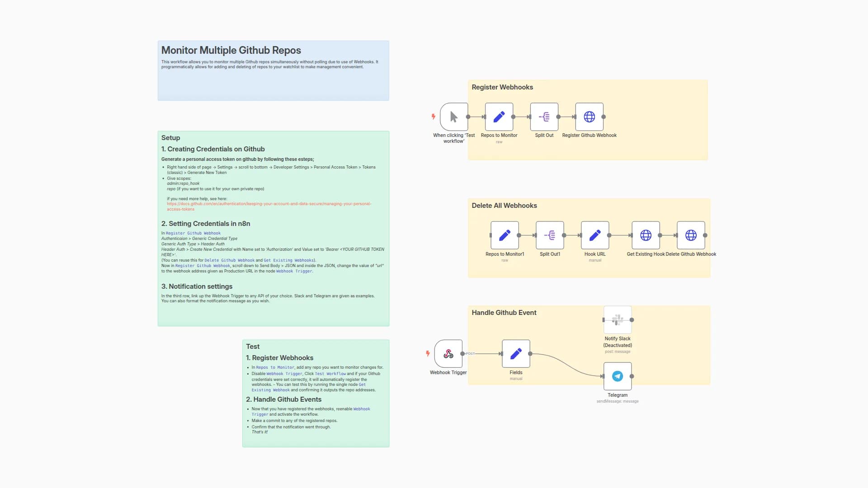Select the Hook URL node
Screen dimensions: 868x488
(x=595, y=235)
